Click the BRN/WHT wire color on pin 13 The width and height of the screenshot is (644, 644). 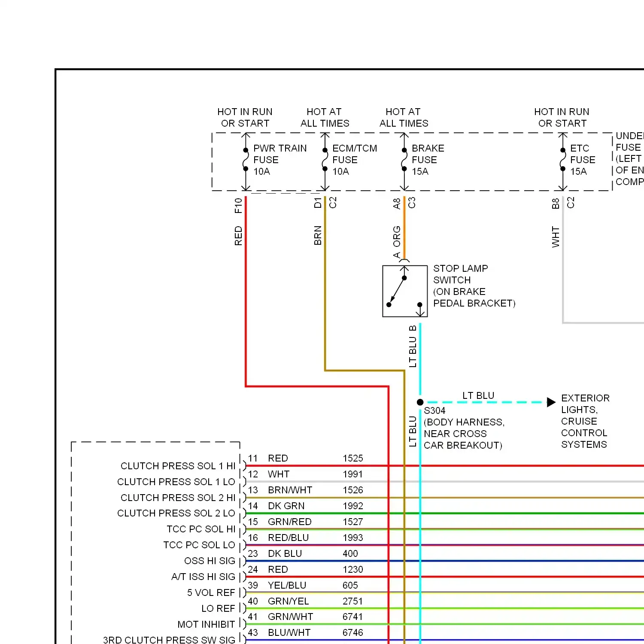[290, 490]
